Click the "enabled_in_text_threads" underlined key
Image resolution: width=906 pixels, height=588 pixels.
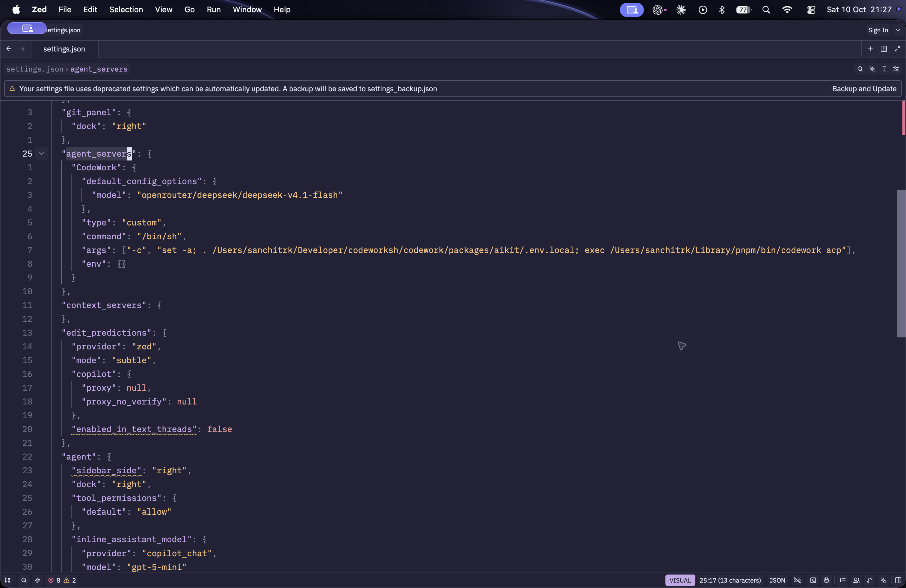(134, 429)
